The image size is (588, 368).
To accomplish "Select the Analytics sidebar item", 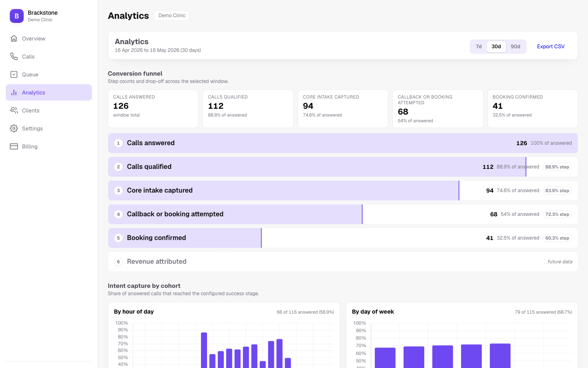I will coord(49,92).
